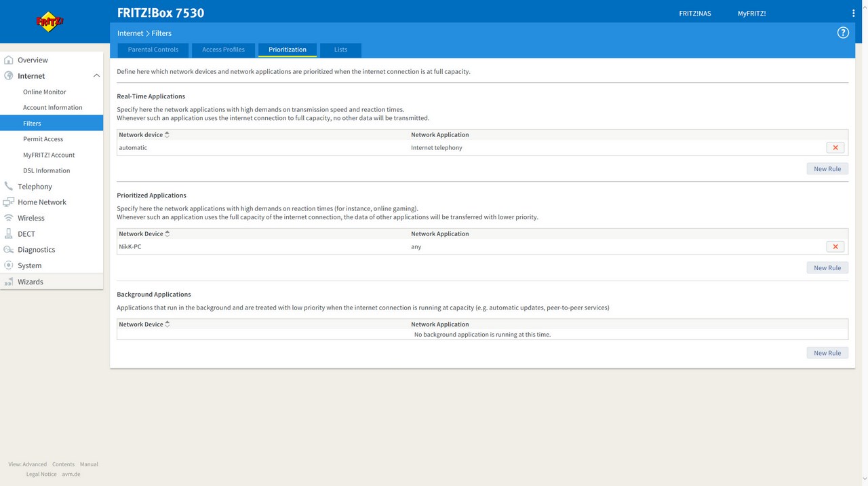Click the Contents footer link

click(63, 464)
